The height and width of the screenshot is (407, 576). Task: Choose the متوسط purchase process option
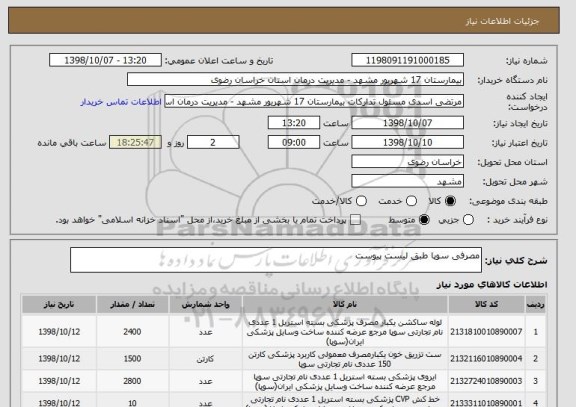(x=424, y=220)
